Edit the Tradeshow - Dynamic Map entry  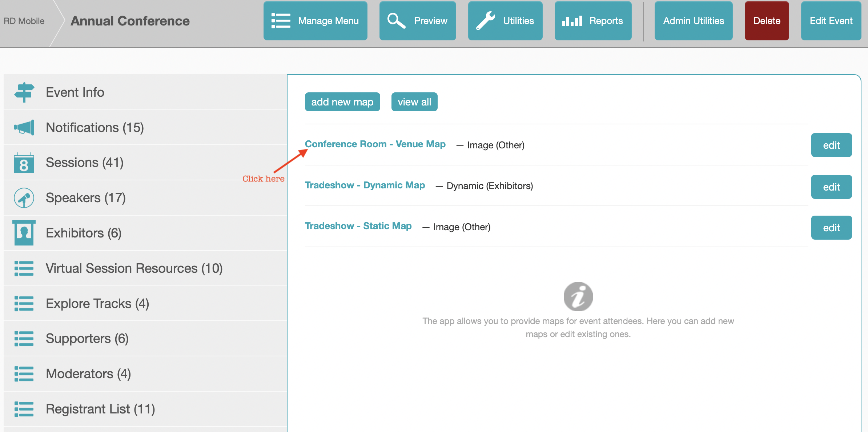(831, 187)
